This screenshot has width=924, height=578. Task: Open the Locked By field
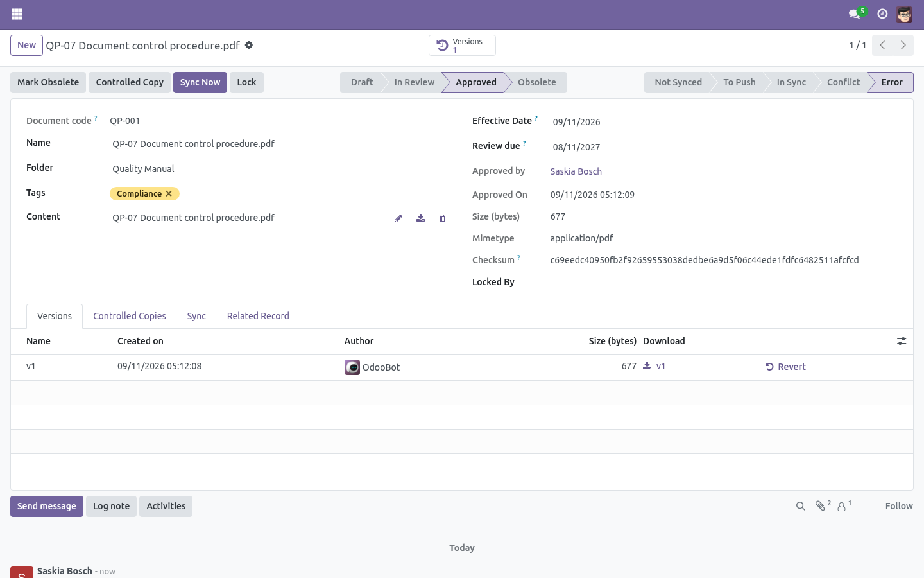(724, 282)
